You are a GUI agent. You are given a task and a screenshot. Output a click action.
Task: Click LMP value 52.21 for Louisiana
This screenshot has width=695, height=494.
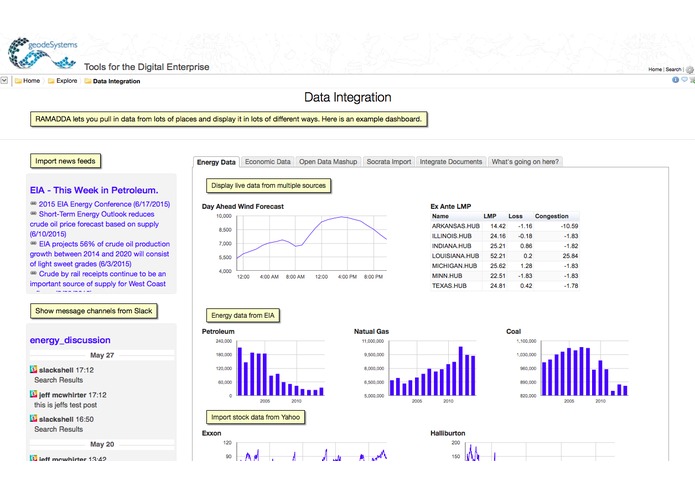coord(498,256)
